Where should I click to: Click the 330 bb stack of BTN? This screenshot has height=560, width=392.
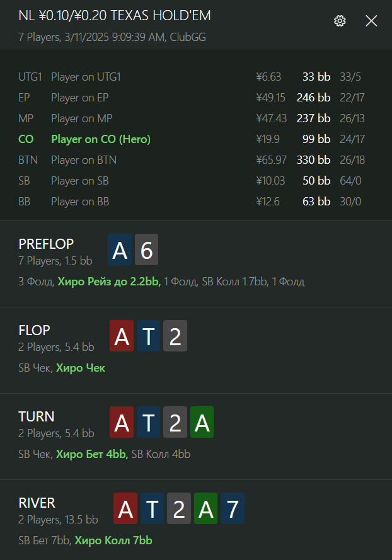[x=313, y=159]
